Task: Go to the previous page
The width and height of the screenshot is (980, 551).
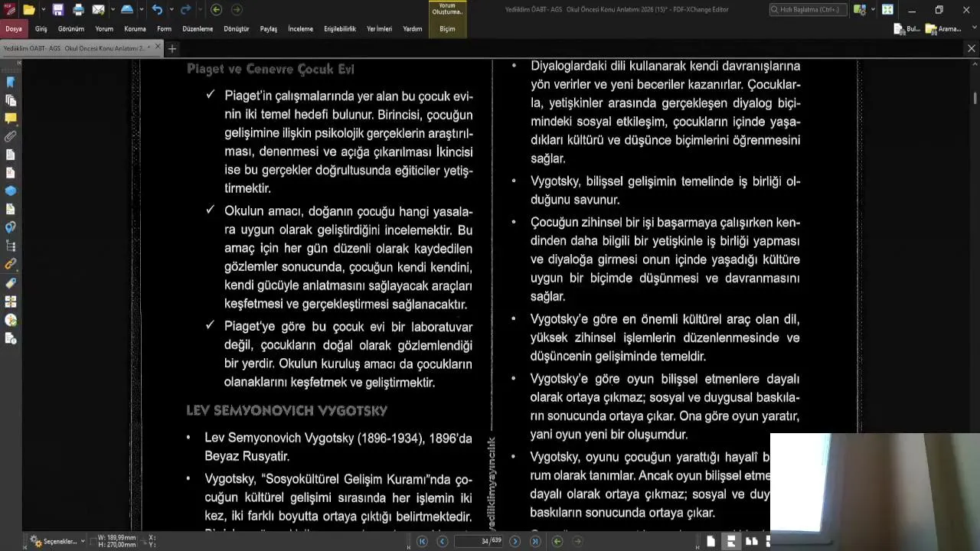Action: tap(442, 541)
